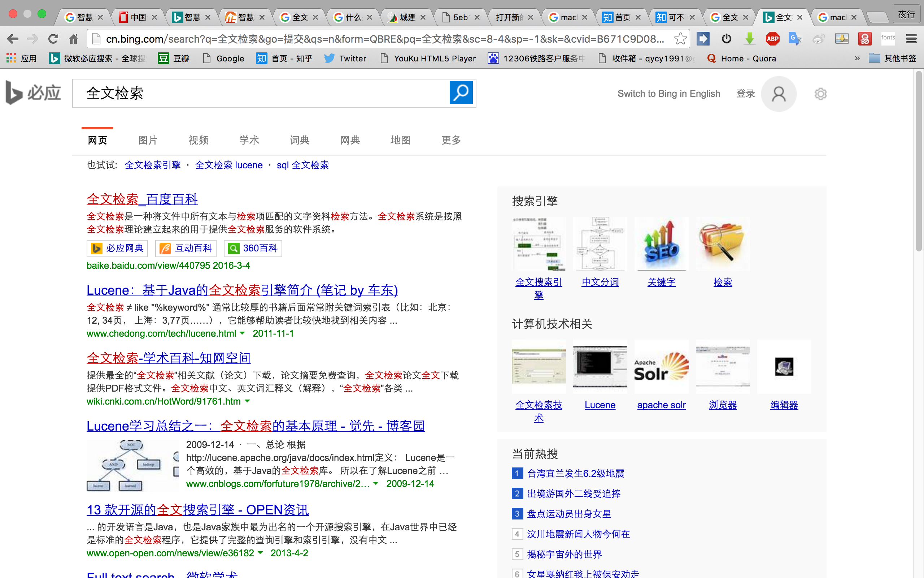Switch to the 词典 search tab
This screenshot has width=924, height=578.
299,140
